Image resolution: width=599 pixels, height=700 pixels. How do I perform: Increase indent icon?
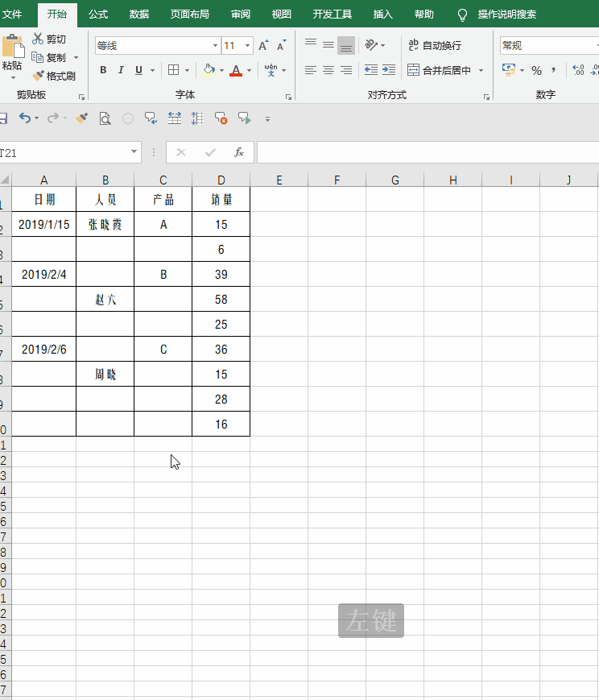389,70
